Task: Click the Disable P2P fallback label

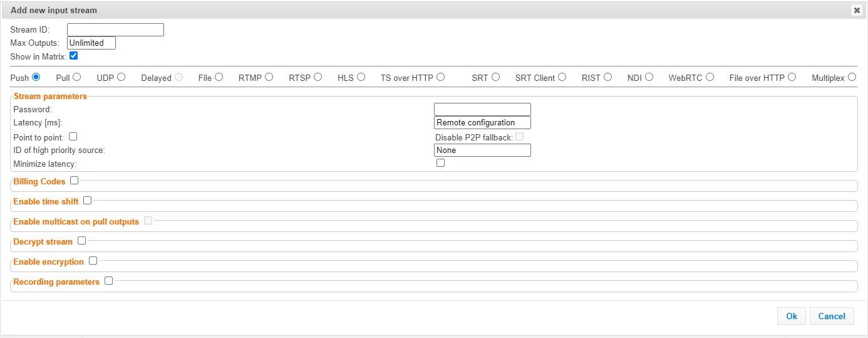Action: (x=474, y=138)
